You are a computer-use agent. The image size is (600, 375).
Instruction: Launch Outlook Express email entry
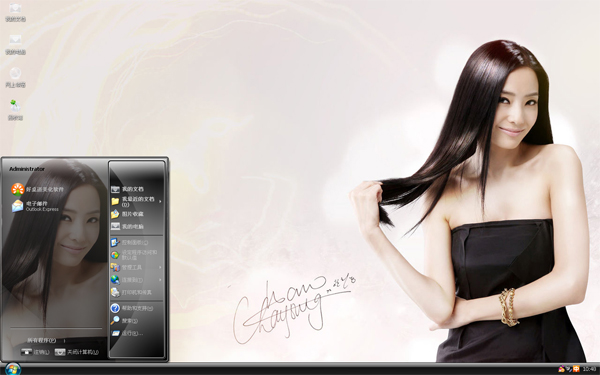[x=35, y=206]
